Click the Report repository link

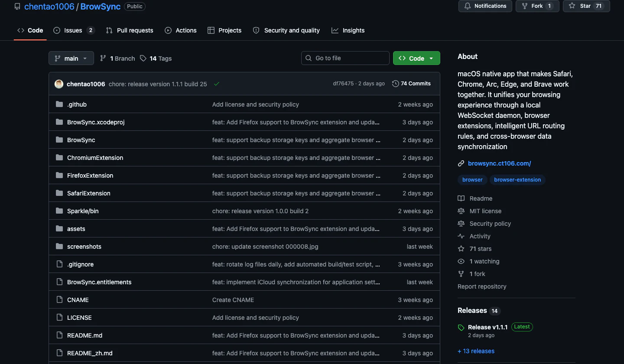click(482, 286)
